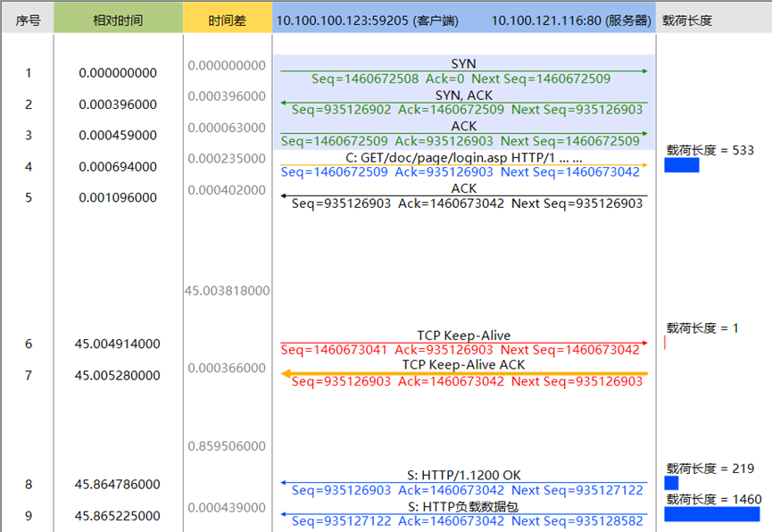This screenshot has height=532, width=772.
Task: Click the 载荷长度 = 533 label
Action: [710, 150]
